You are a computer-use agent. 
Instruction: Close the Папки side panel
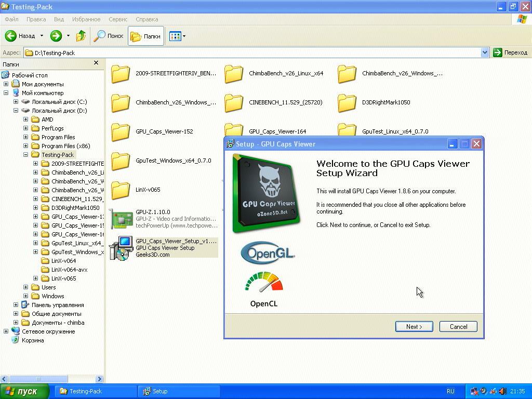pos(96,63)
